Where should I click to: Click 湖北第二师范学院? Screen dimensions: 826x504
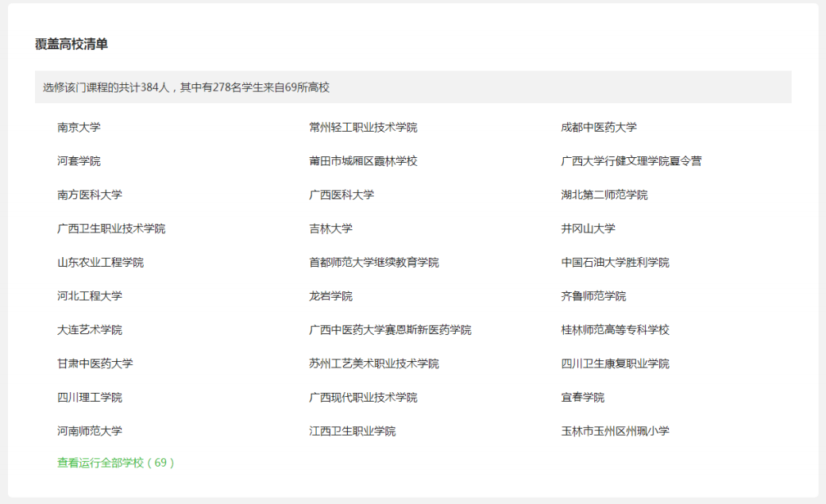(x=604, y=195)
